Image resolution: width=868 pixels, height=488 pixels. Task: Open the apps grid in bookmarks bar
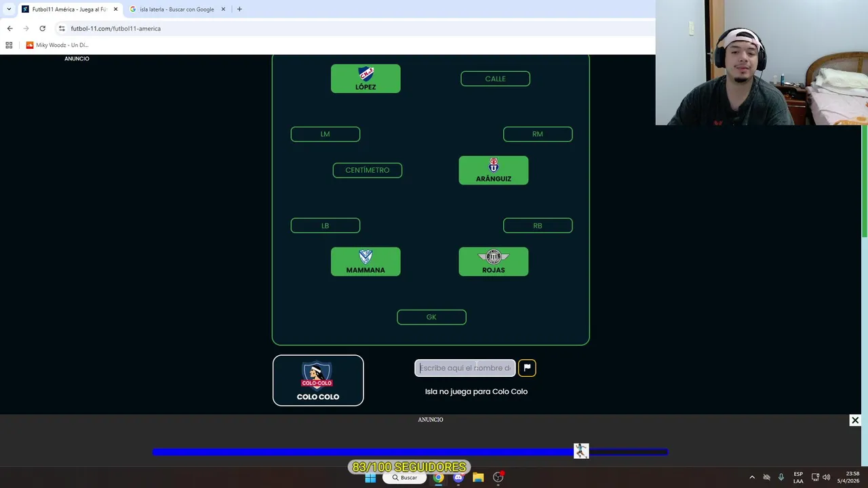point(9,45)
